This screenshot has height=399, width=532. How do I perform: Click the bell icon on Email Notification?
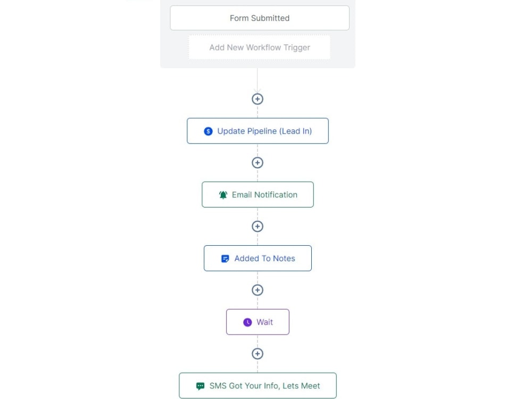tap(223, 195)
